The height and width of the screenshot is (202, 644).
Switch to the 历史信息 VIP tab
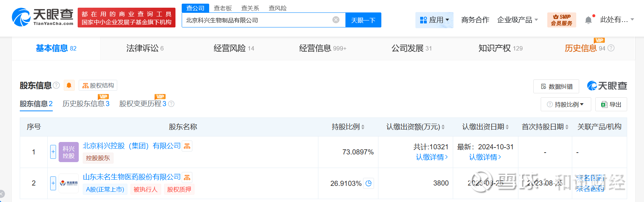pos(585,48)
